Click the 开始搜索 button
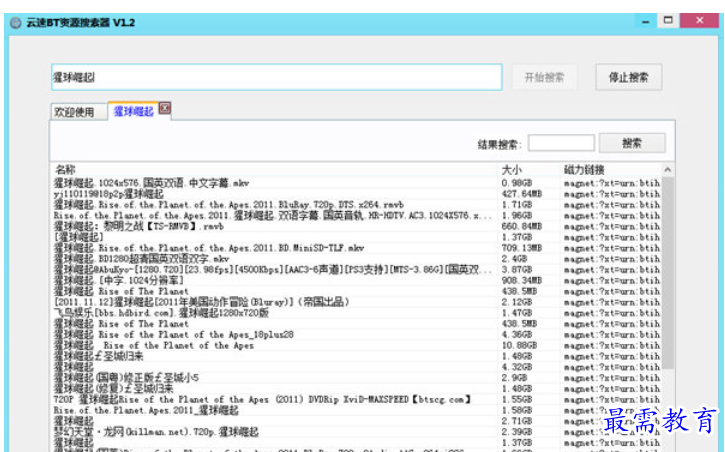Image resolution: width=725 pixels, height=452 pixels. point(544,77)
